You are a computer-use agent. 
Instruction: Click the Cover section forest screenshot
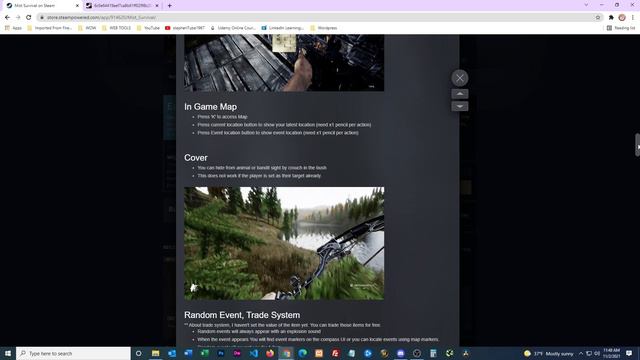click(x=284, y=243)
